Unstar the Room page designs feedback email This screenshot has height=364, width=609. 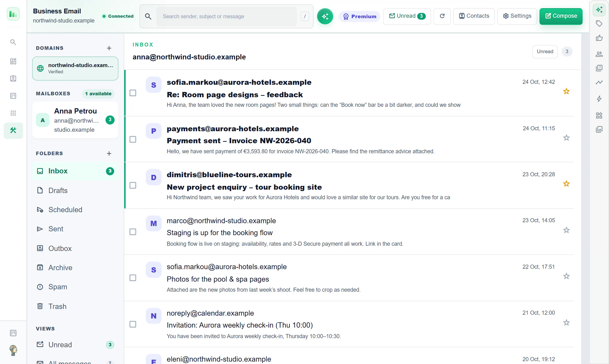566,91
